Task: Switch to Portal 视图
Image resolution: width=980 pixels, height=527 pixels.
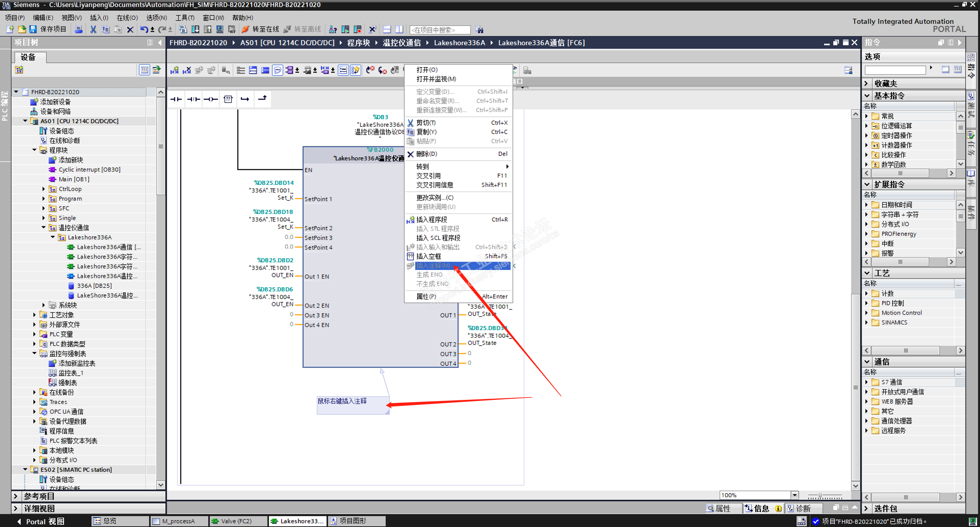Action: [x=41, y=521]
